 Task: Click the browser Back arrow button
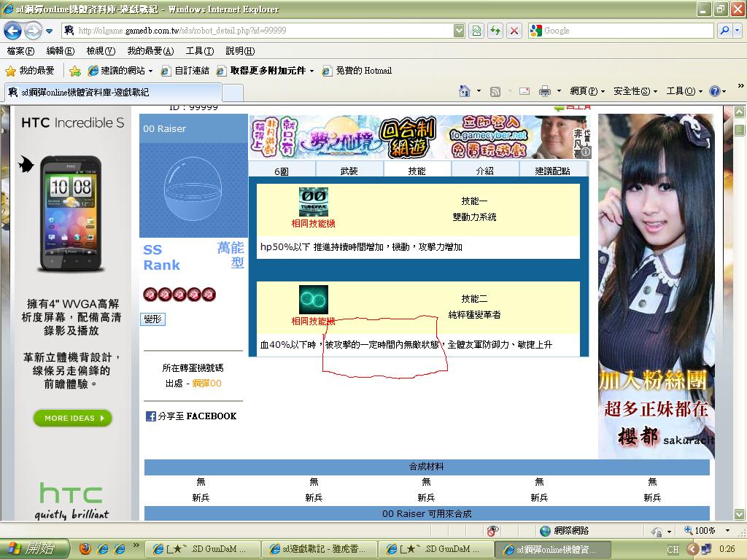click(x=13, y=31)
